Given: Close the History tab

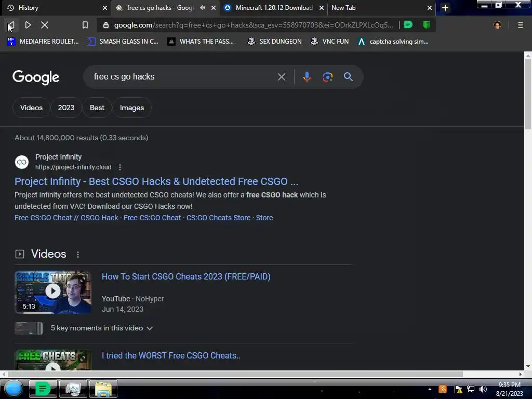Looking at the screenshot, I should coord(105,8).
